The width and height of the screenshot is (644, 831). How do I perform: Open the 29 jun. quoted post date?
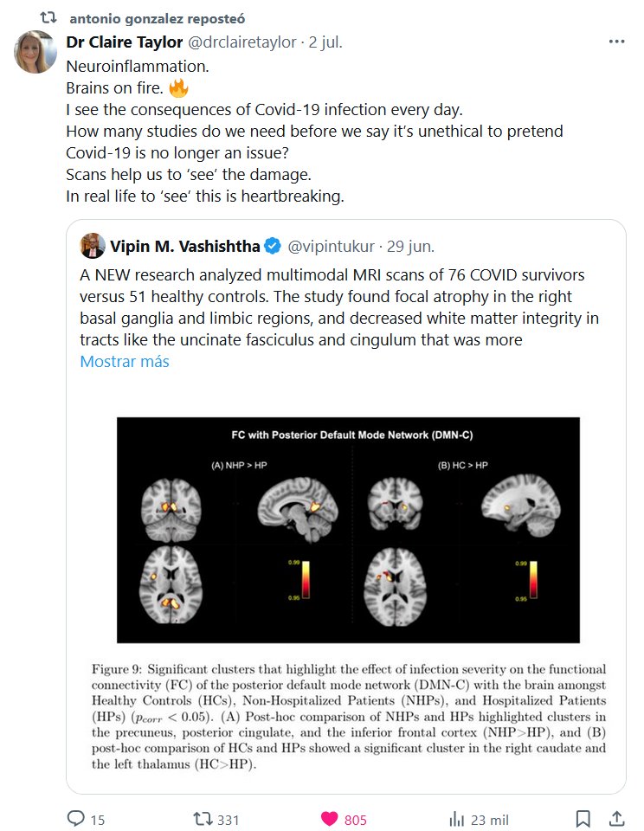click(410, 247)
